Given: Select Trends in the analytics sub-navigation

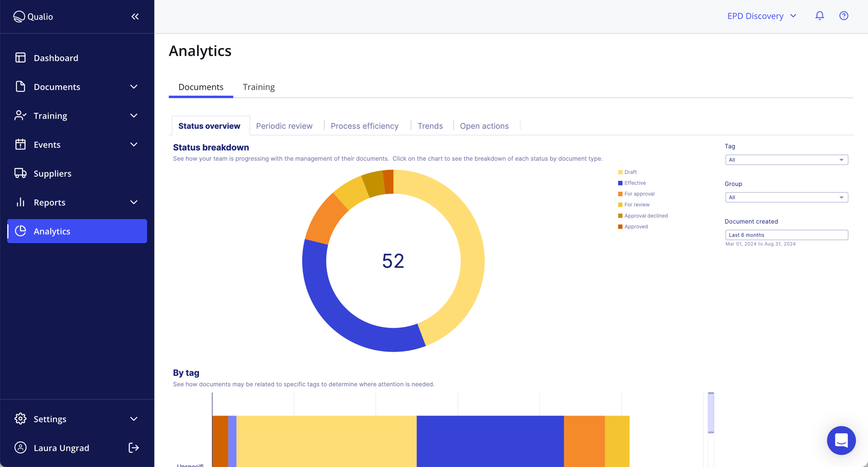Looking at the screenshot, I should click(x=430, y=126).
